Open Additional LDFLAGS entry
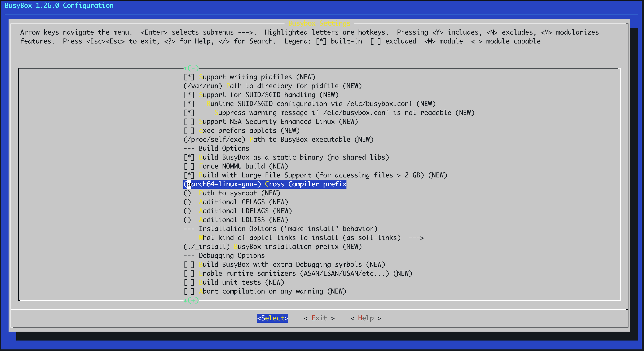644x351 pixels. click(x=238, y=211)
